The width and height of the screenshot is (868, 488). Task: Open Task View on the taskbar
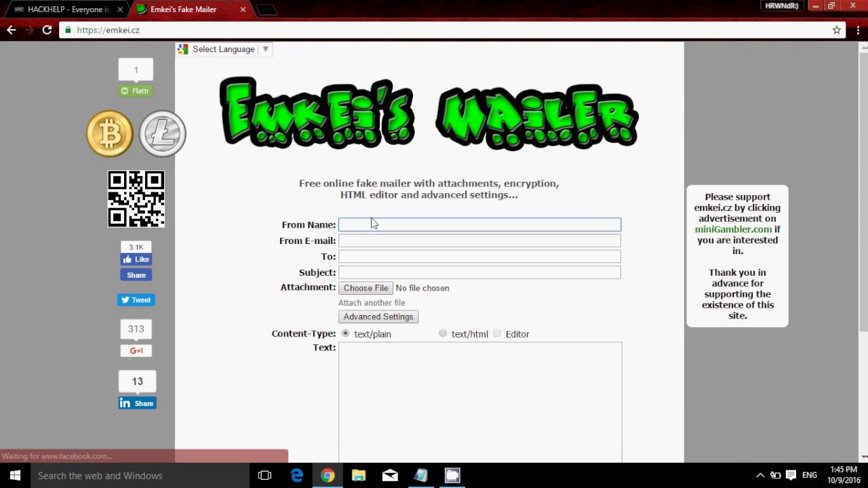tap(264, 475)
